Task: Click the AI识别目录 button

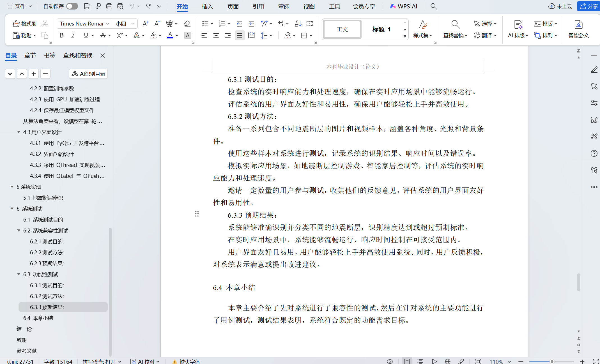Action: 88,74
